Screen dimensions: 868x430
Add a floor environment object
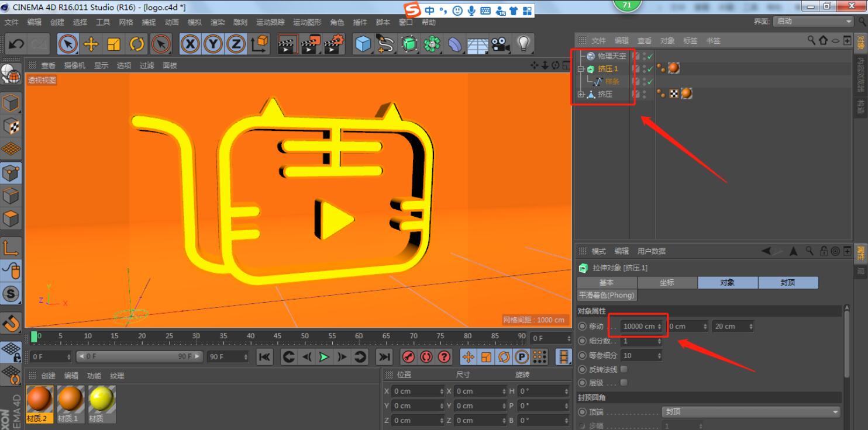pyautogui.click(x=478, y=44)
